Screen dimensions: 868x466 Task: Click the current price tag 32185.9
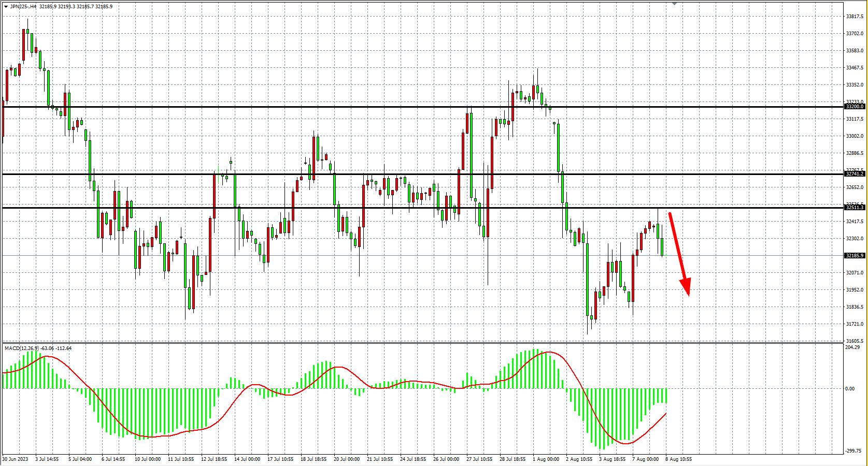point(855,256)
